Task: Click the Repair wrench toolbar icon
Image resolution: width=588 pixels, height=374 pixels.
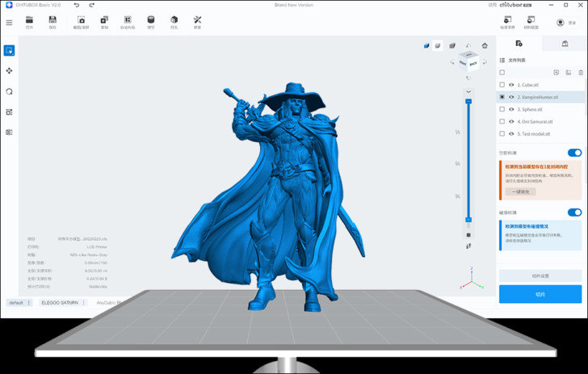Action: [197, 20]
